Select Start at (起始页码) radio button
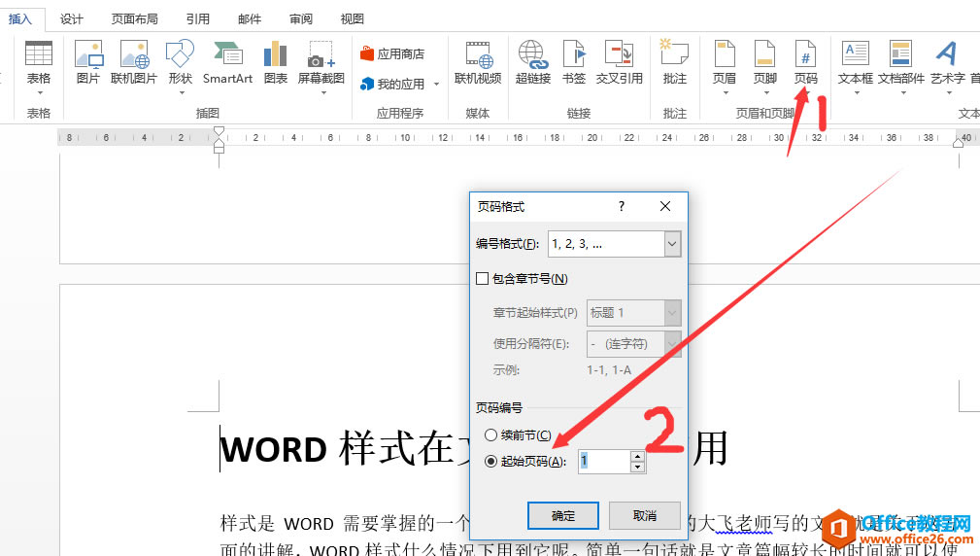This screenshot has width=980, height=556. click(x=490, y=462)
